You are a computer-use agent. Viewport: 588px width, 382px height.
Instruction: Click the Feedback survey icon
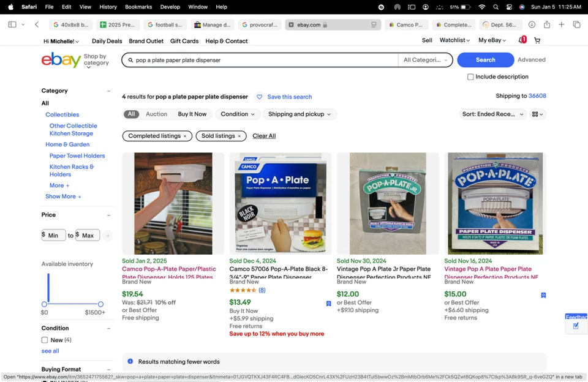pyautogui.click(x=576, y=326)
